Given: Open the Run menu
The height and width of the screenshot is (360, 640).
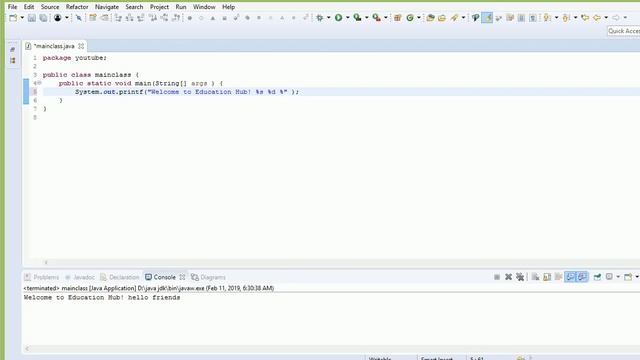Looking at the screenshot, I should pyautogui.click(x=181, y=7).
